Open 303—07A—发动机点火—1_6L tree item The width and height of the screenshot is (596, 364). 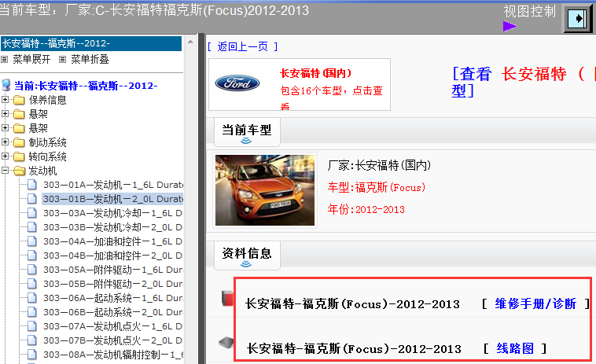(113, 326)
